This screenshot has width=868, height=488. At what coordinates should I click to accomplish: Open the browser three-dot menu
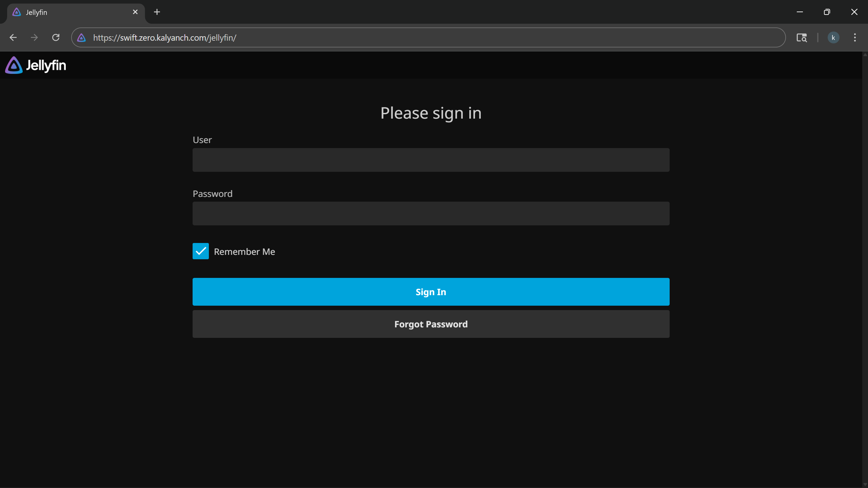(x=855, y=37)
